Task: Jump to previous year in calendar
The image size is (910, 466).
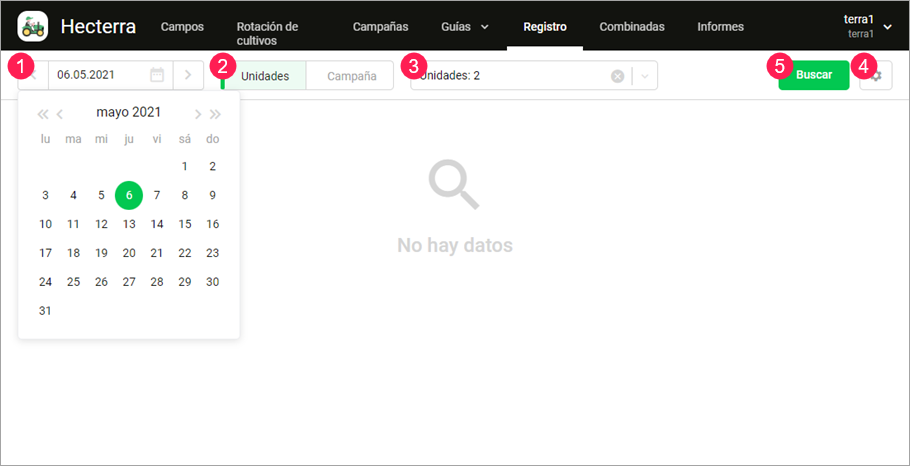Action: click(42, 114)
